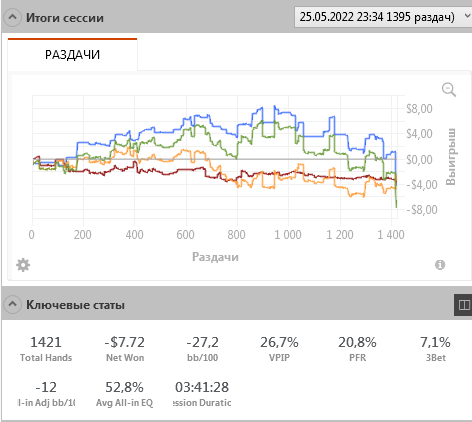The image size is (472, 422).
Task: Open the session date dropdown
Action: click(x=383, y=17)
